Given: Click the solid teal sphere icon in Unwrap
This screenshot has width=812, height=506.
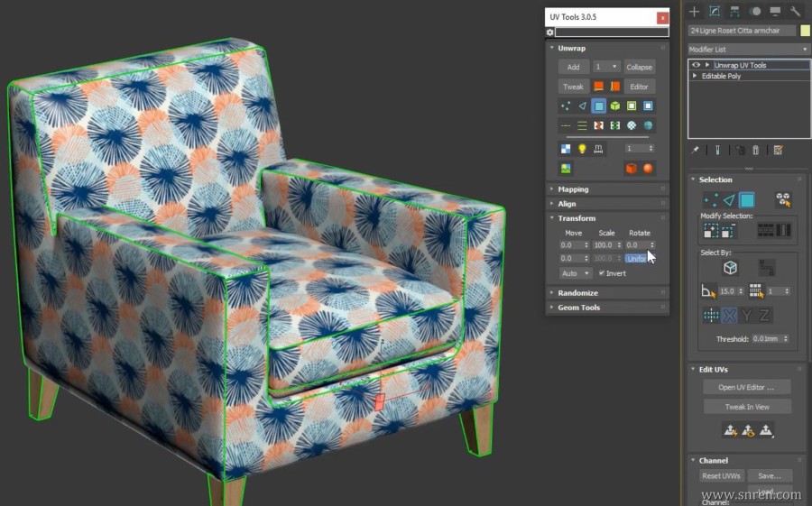Looking at the screenshot, I should coord(648,125).
